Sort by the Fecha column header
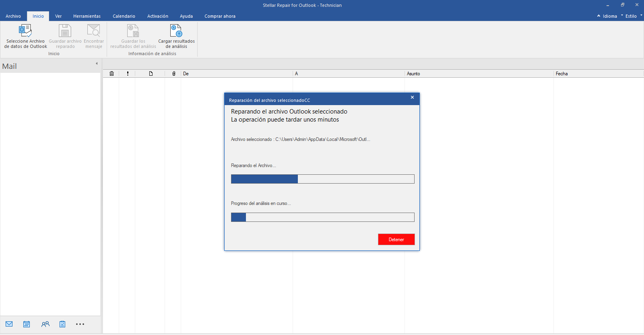 pos(599,74)
